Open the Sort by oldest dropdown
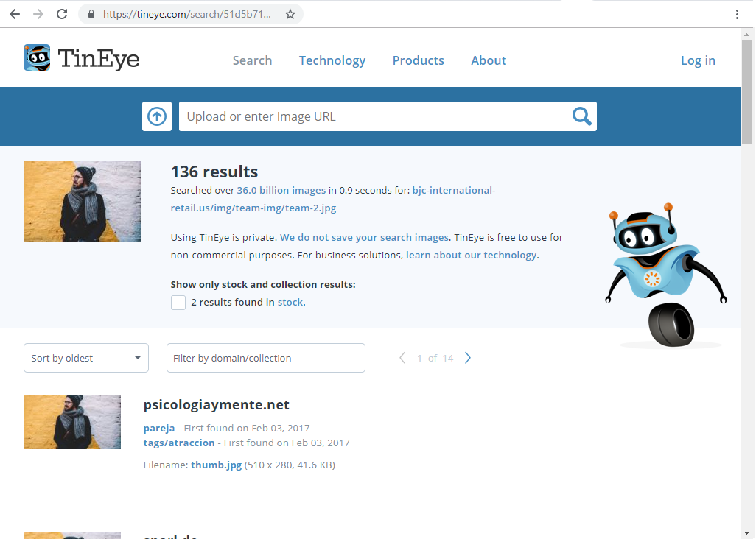The width and height of the screenshot is (756, 539). click(x=85, y=358)
